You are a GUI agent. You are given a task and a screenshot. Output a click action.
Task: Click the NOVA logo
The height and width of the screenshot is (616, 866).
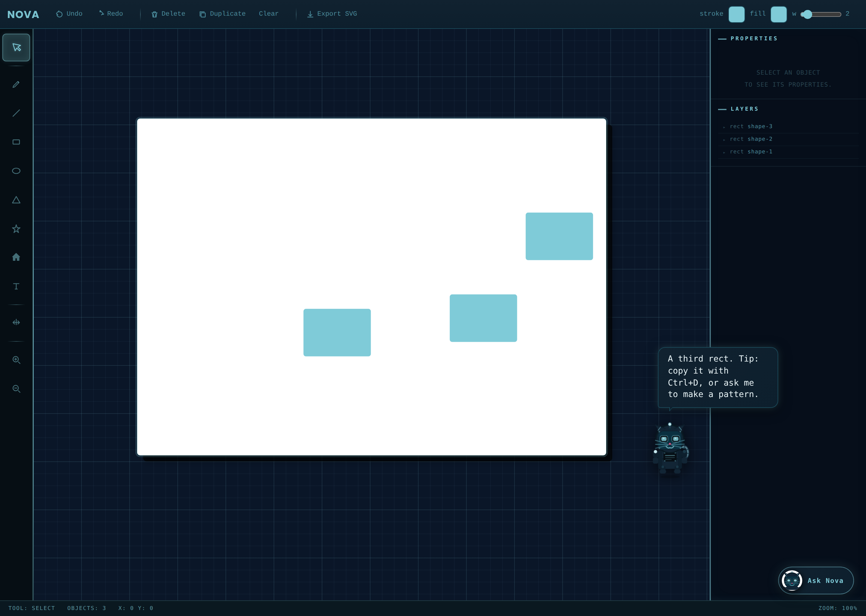click(x=23, y=14)
